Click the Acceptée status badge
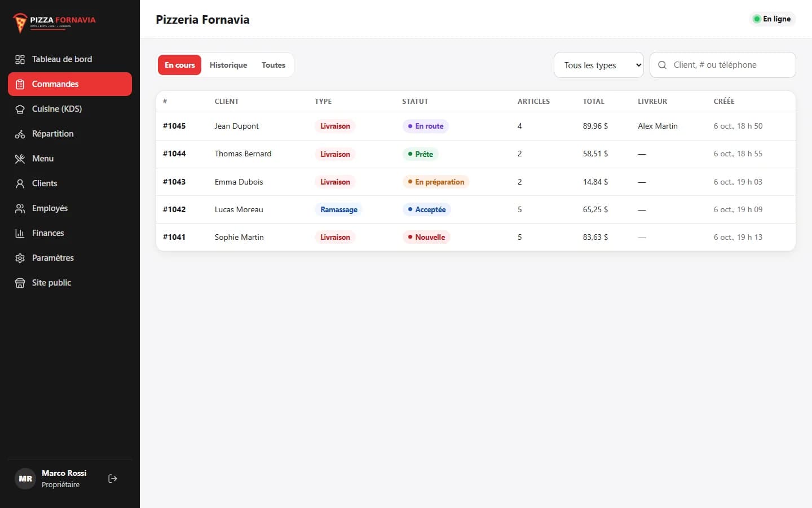This screenshot has height=508, width=812. (x=426, y=209)
